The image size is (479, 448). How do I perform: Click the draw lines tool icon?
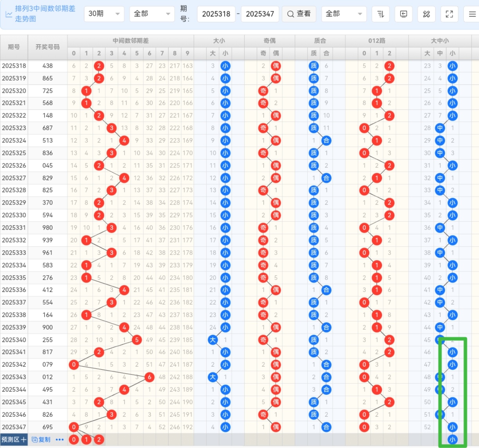tap(427, 14)
